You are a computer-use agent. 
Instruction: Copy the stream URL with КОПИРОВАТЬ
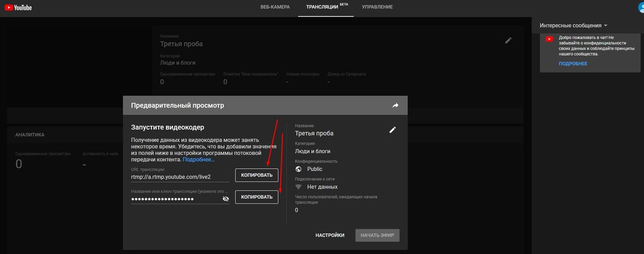click(x=257, y=175)
